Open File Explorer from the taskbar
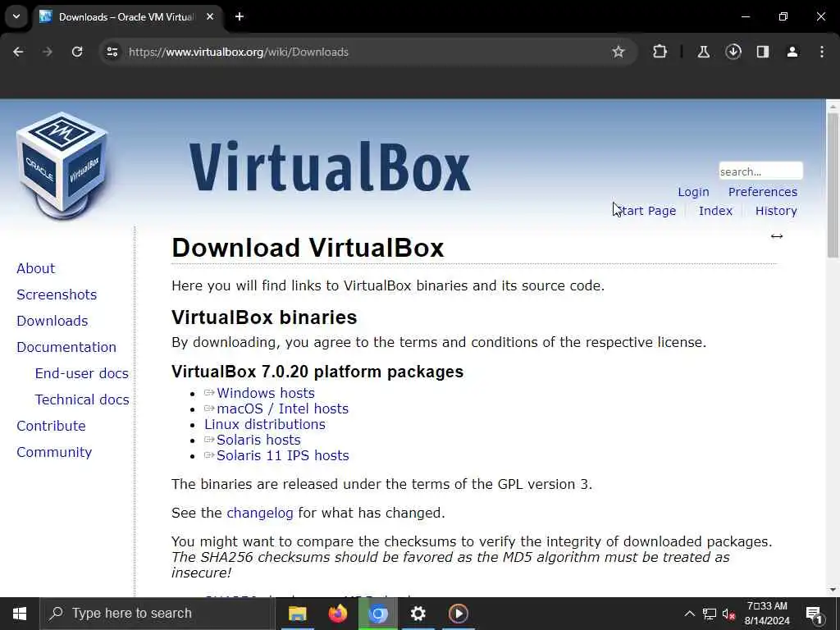The height and width of the screenshot is (630, 840). (x=297, y=614)
